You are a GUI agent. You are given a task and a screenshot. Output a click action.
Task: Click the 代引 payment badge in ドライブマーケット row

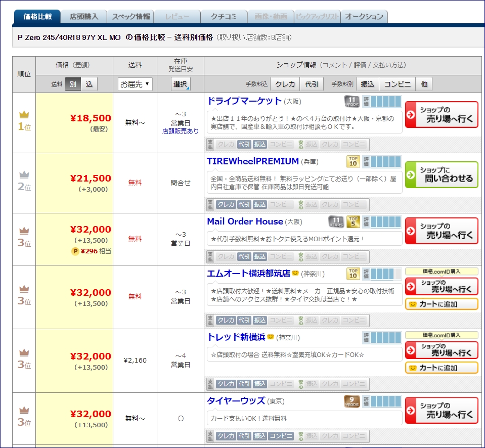click(244, 145)
